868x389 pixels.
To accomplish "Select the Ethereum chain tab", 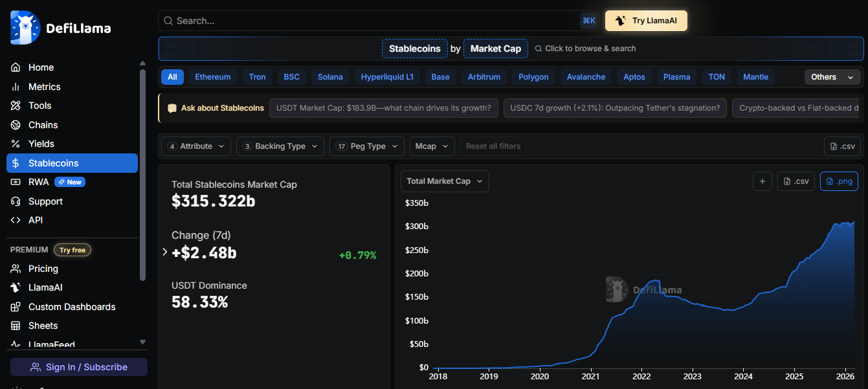I will 213,77.
